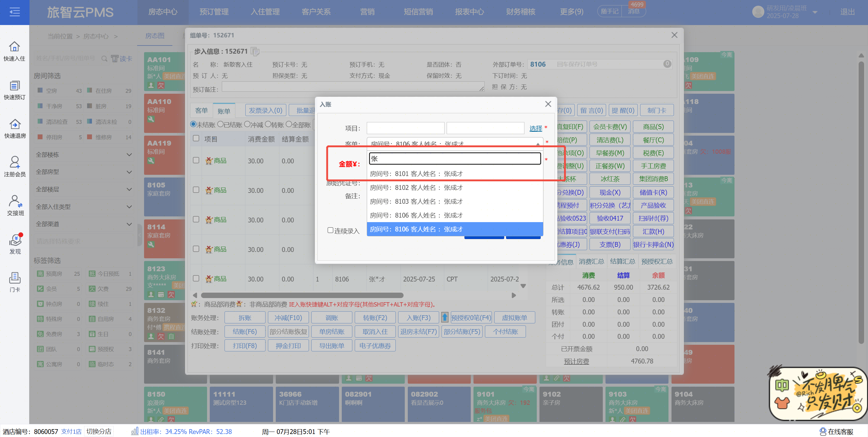
Task: Select the 全部账 radio button
Action: [289, 124]
